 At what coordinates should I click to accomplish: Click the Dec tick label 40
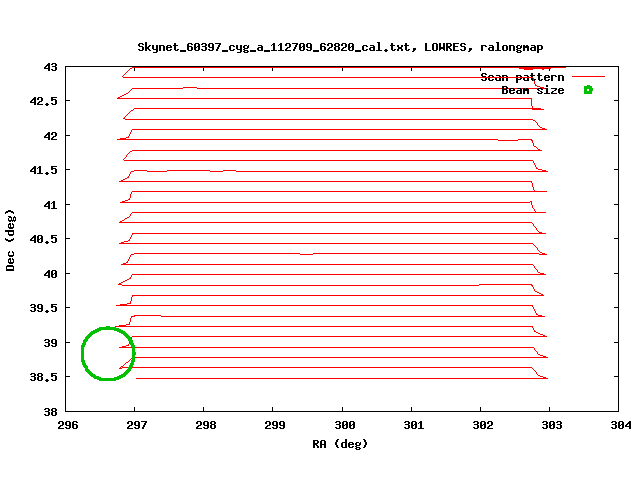coord(51,274)
